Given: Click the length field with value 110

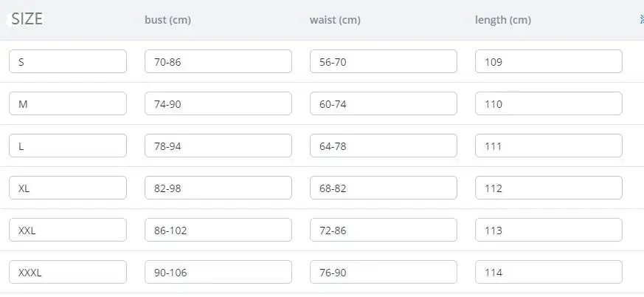Looking at the screenshot, I should pyautogui.click(x=548, y=104).
